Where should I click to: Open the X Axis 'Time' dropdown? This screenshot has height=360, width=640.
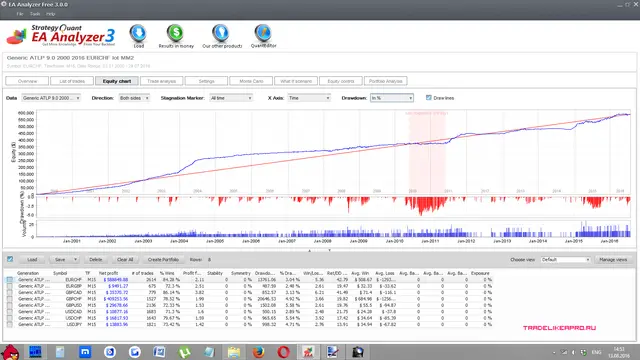click(x=309, y=98)
